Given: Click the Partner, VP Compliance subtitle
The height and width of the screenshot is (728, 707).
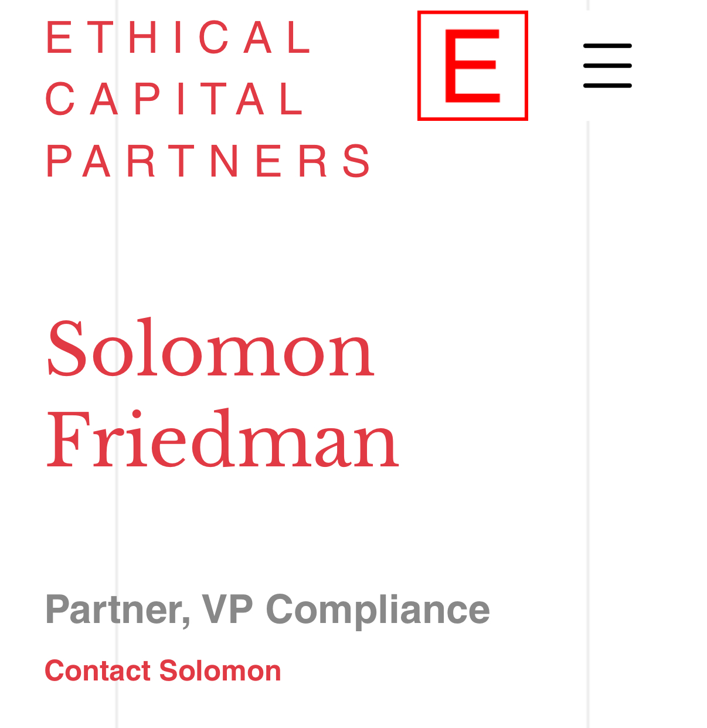Looking at the screenshot, I should [x=267, y=610].
